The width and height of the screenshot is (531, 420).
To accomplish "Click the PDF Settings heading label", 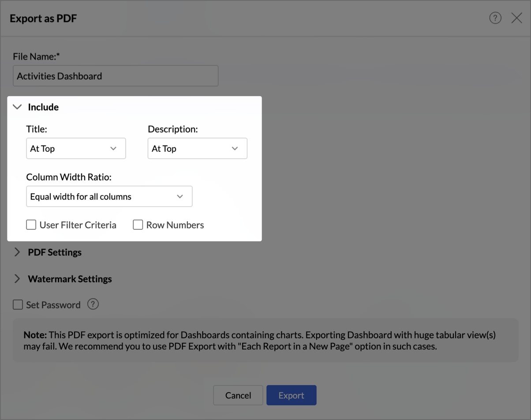I will click(55, 252).
